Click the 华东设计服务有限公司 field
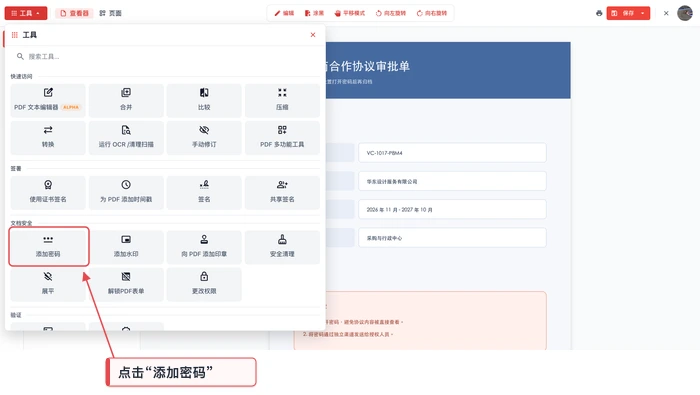 (x=452, y=181)
